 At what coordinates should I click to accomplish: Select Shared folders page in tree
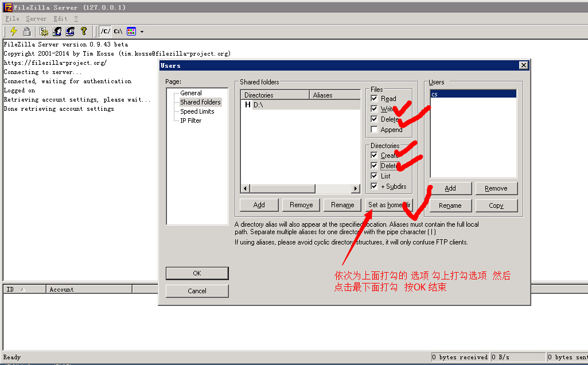[x=200, y=102]
